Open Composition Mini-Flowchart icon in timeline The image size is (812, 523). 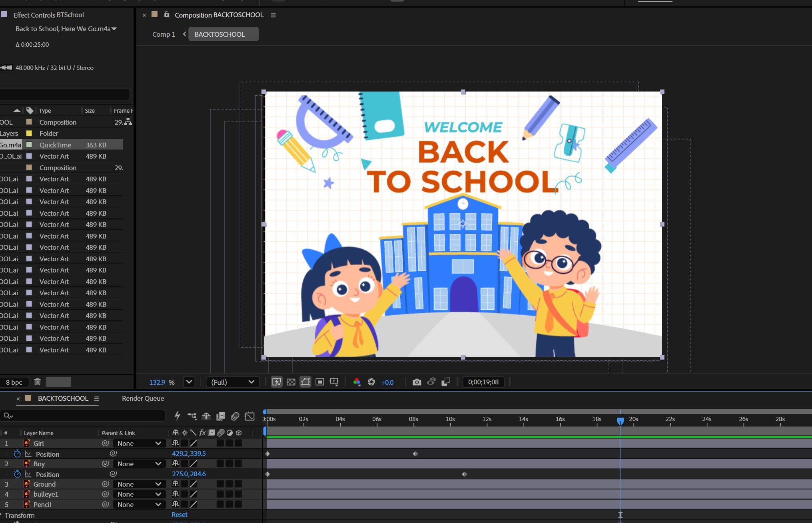point(192,416)
